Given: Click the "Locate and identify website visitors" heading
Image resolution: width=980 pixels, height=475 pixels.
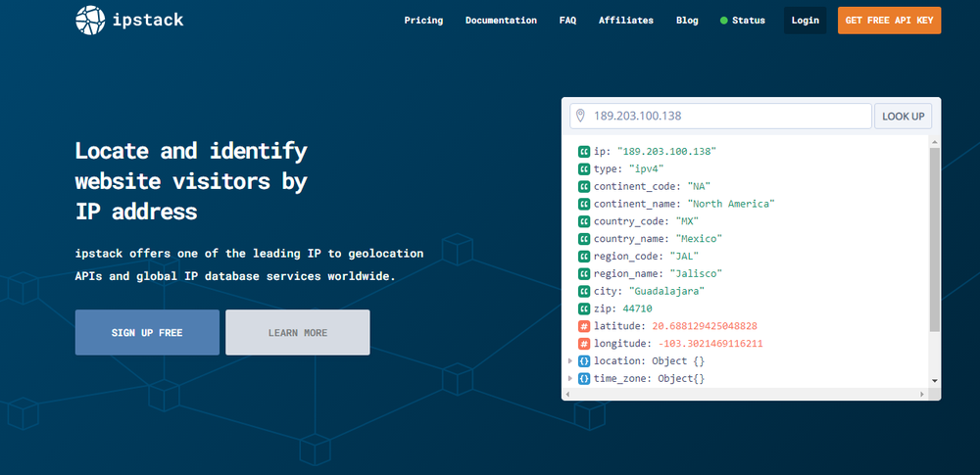Looking at the screenshot, I should [x=191, y=181].
